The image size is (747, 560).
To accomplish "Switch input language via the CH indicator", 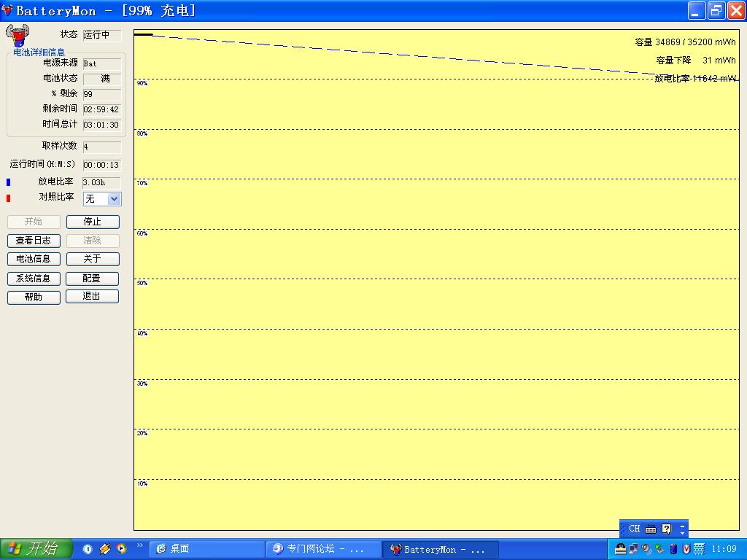I will pos(634,529).
